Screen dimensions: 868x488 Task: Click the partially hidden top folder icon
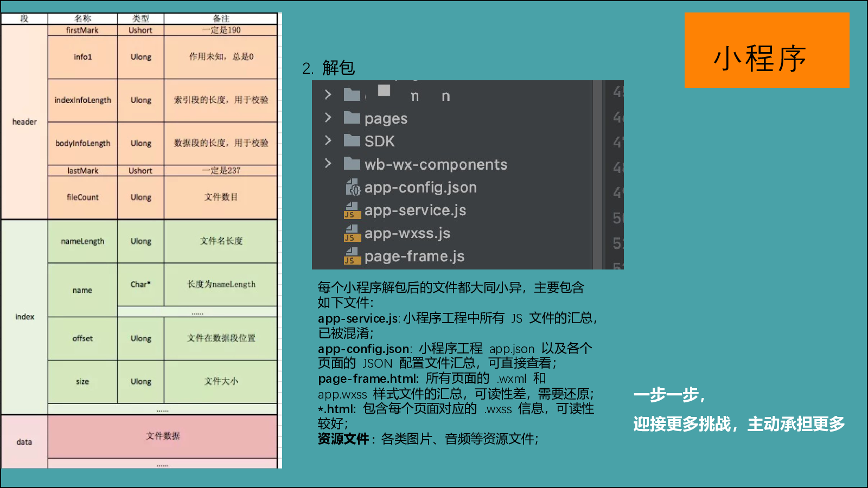click(x=352, y=95)
